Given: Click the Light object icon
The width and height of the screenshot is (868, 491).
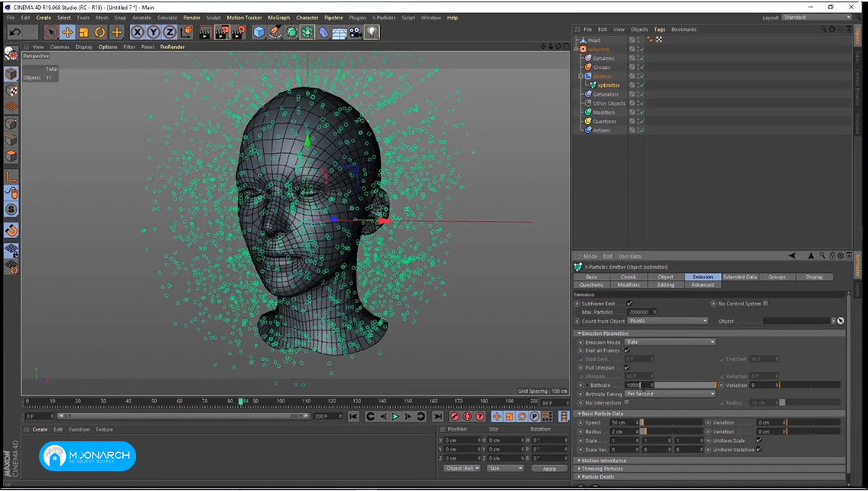Looking at the screenshot, I should 372,32.
